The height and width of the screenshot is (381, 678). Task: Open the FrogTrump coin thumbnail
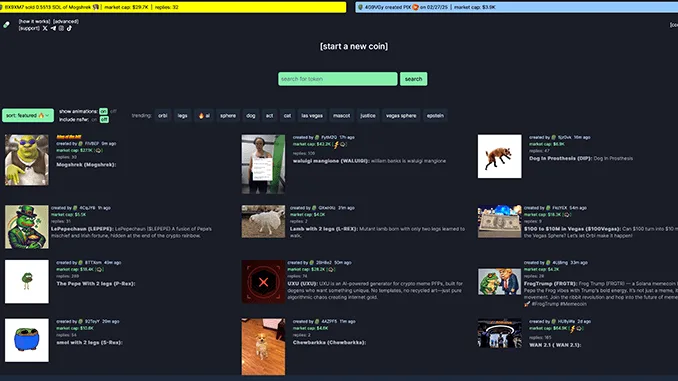point(499,282)
